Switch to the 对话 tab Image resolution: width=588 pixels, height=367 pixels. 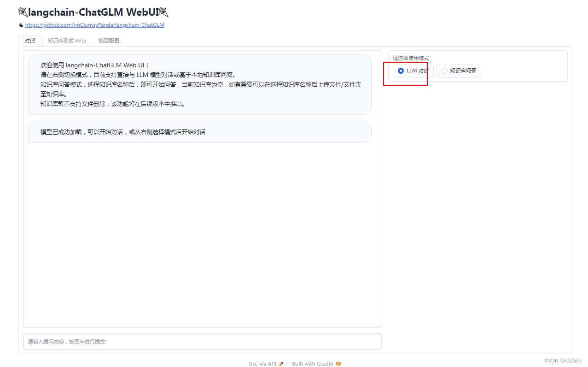click(30, 41)
